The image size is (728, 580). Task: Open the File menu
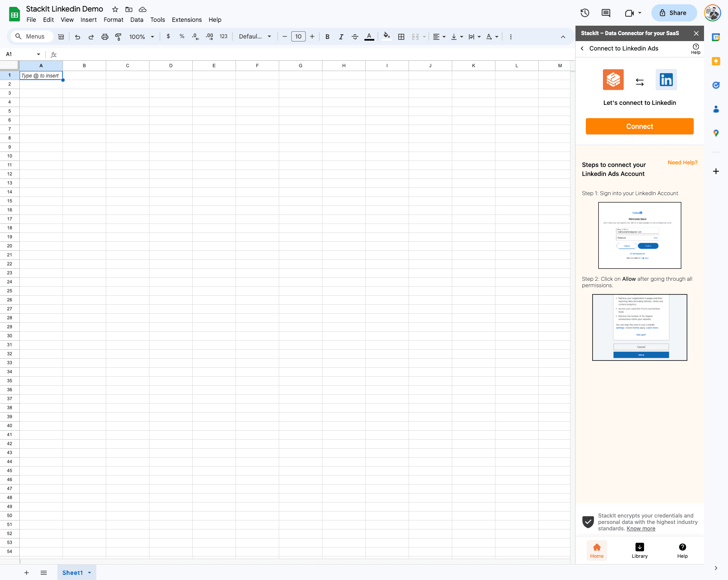coord(31,20)
